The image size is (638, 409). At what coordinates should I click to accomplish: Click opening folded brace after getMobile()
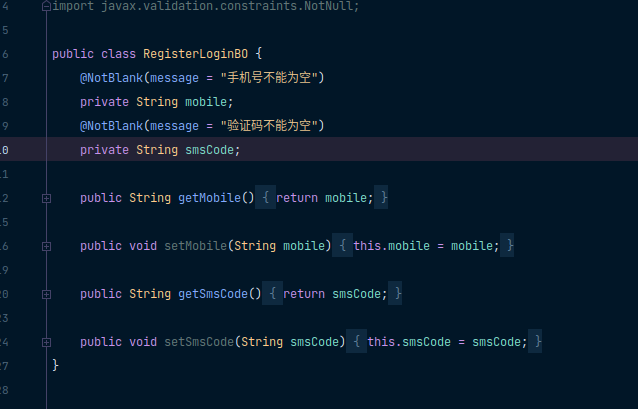(x=266, y=198)
